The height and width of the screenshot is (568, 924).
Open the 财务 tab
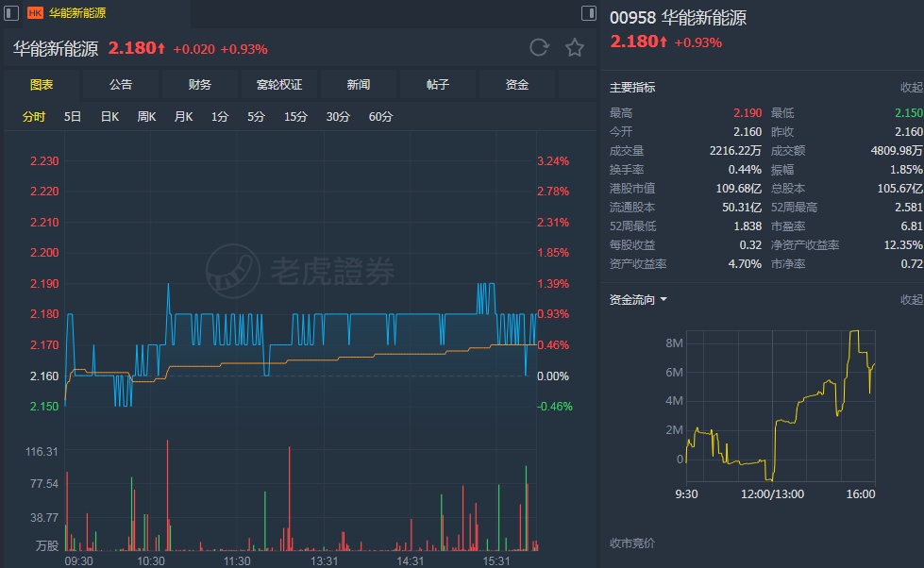(x=200, y=85)
